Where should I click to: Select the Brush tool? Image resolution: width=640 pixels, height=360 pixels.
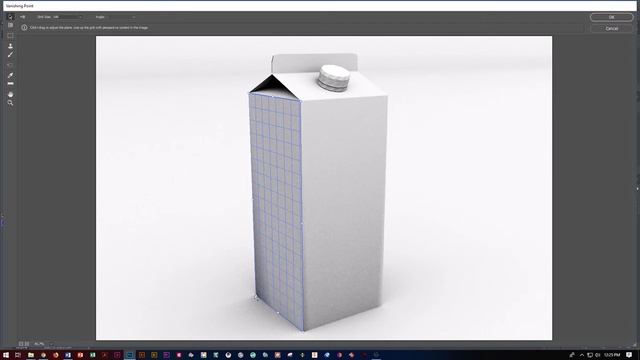point(10,55)
